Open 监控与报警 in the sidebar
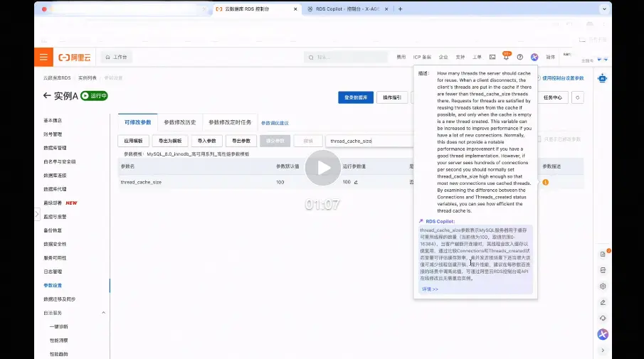The height and width of the screenshot is (359, 644). coord(55,217)
